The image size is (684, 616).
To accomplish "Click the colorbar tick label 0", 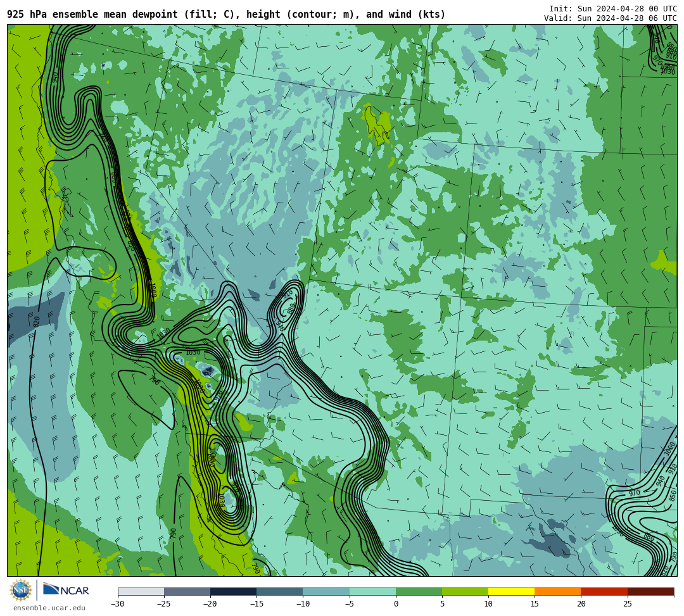I will [x=396, y=604].
